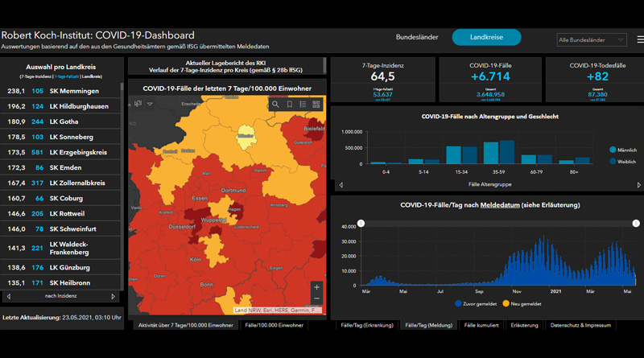The image size is (644, 358).
Task: Select LK Waldeck-Frankenberg row
Action: (60, 248)
